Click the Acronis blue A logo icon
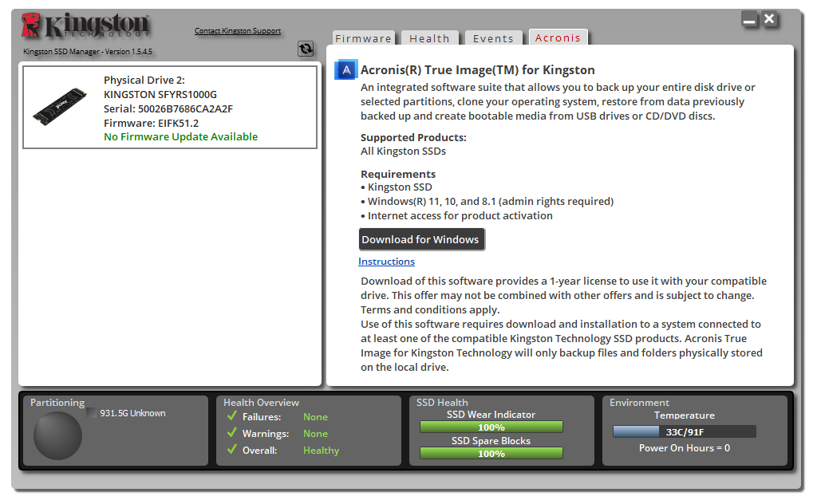This screenshot has width=817, height=504. click(346, 69)
